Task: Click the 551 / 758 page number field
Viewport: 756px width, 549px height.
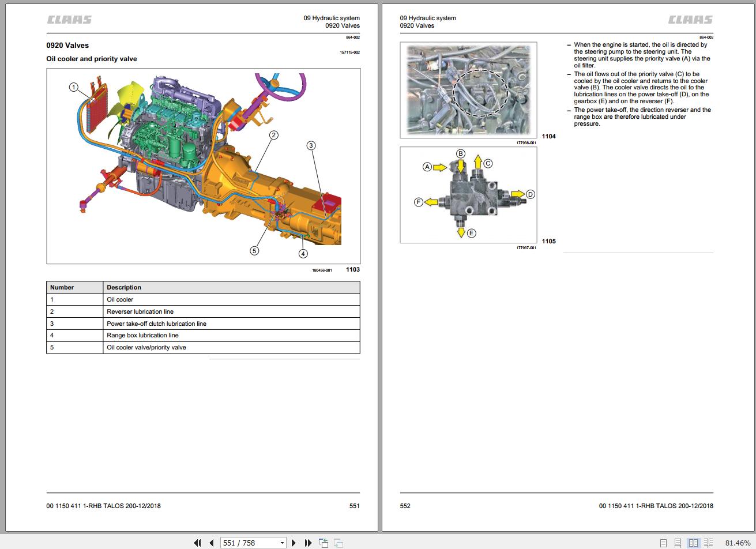Action: 248,543
